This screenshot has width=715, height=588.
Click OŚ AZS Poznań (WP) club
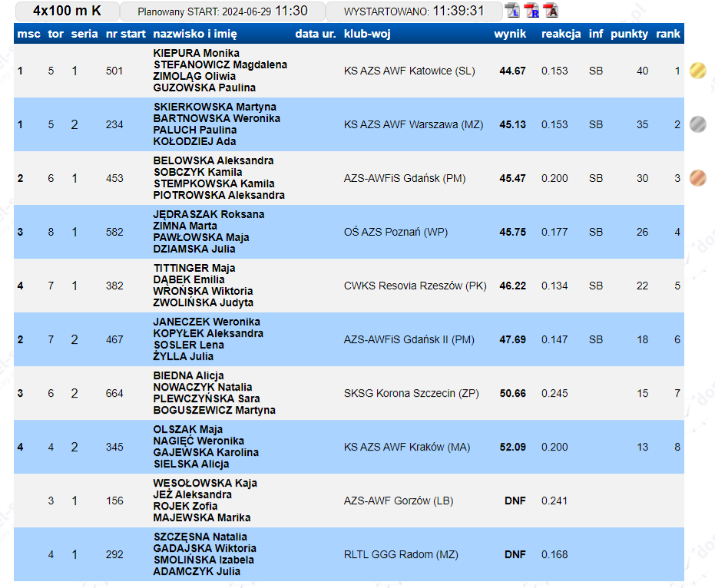click(x=396, y=232)
